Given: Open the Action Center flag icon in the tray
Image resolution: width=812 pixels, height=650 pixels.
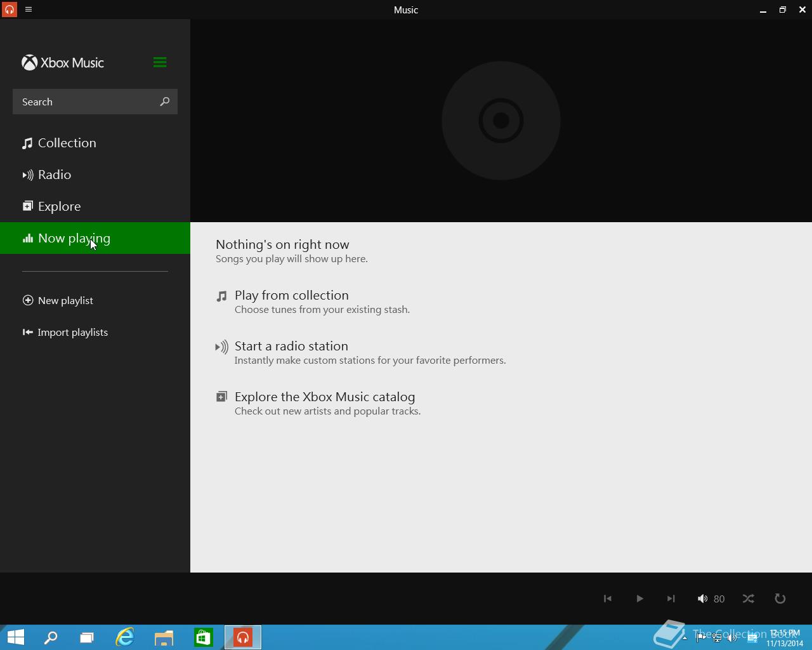Looking at the screenshot, I should click(701, 638).
